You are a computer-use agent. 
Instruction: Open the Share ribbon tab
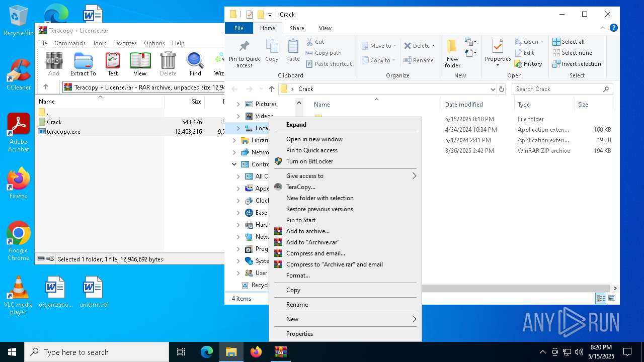(297, 28)
